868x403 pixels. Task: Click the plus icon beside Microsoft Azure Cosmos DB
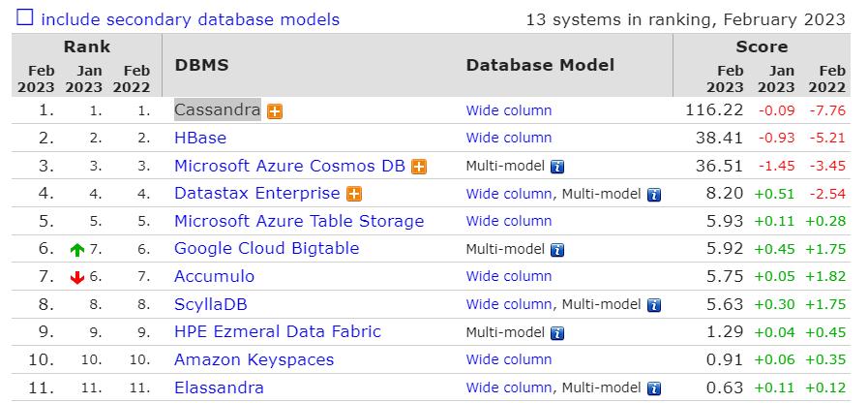click(419, 167)
